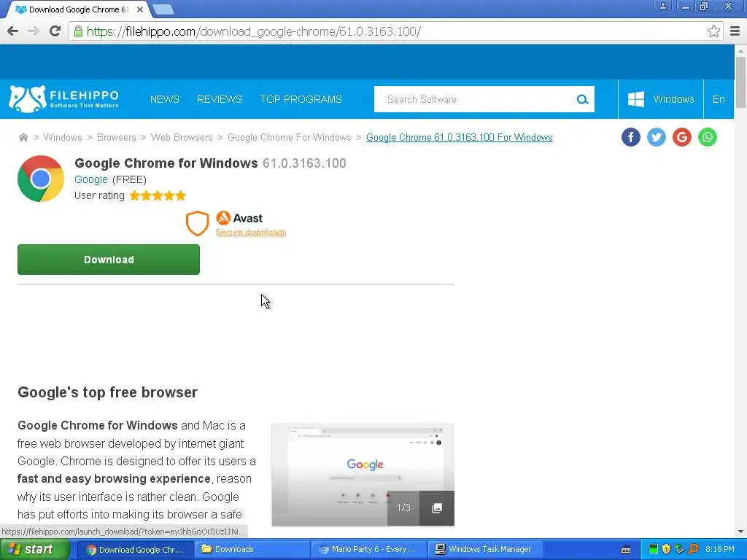Viewport: 747px width, 560px height.
Task: Close the Download Google Chrome tab
Action: click(140, 9)
